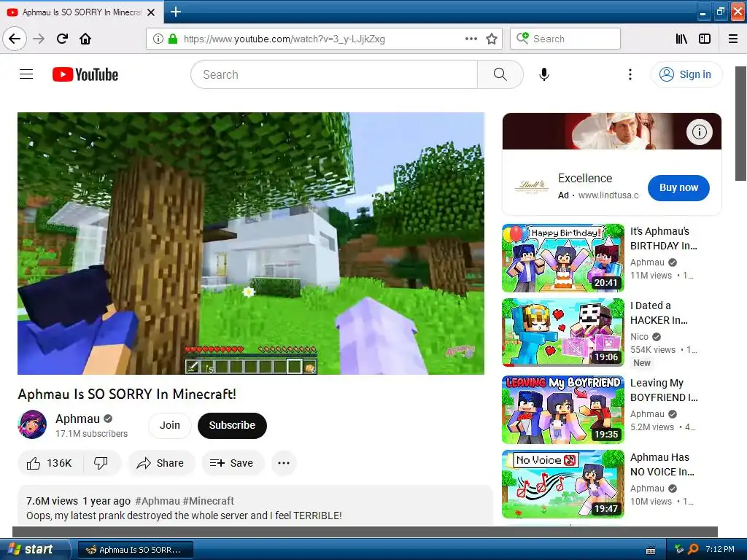The height and width of the screenshot is (560, 747).
Task: Toggle the browser sidebar view icon
Action: (705, 39)
